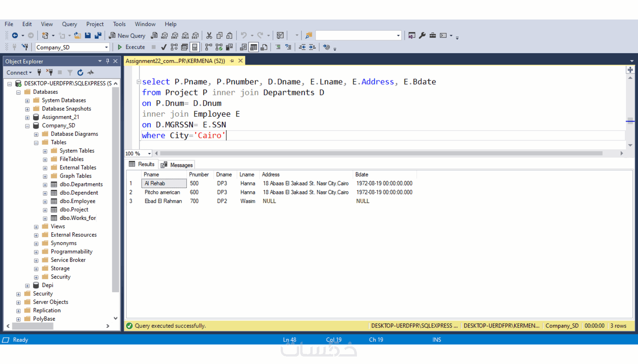Image resolution: width=638 pixels, height=364 pixels.
Task: Click the Properties wrench icon
Action: point(422,35)
